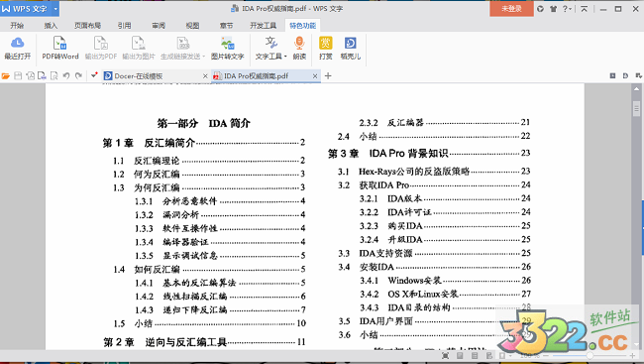Click the WPS 文字 application button
Image resolution: width=644 pixels, height=364 pixels.
point(25,9)
